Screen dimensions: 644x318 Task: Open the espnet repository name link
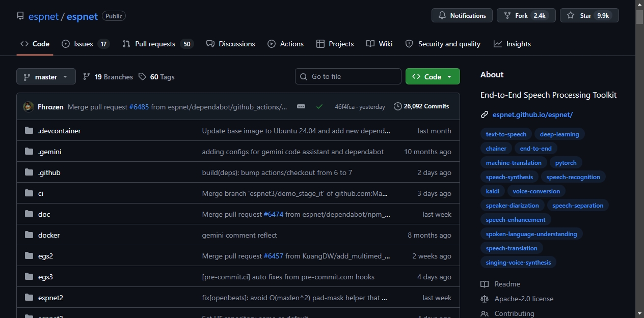82,16
